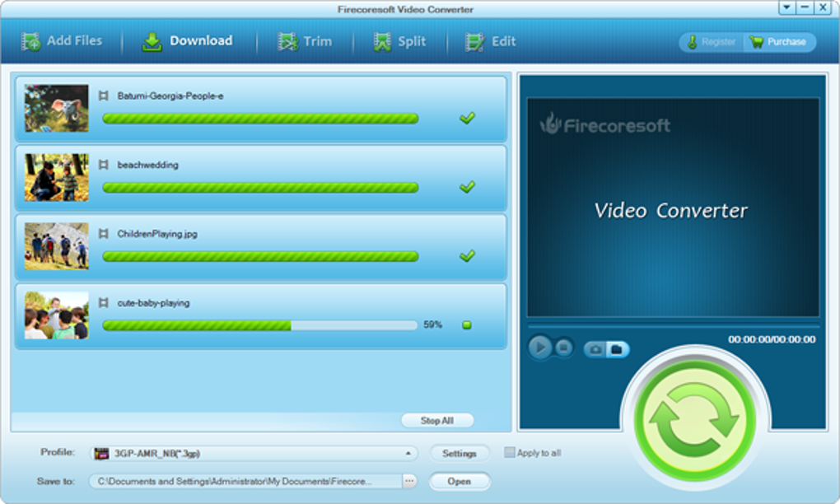Viewport: 840px width, 504px height.
Task: Click the beachwedding file name
Action: coord(148,165)
